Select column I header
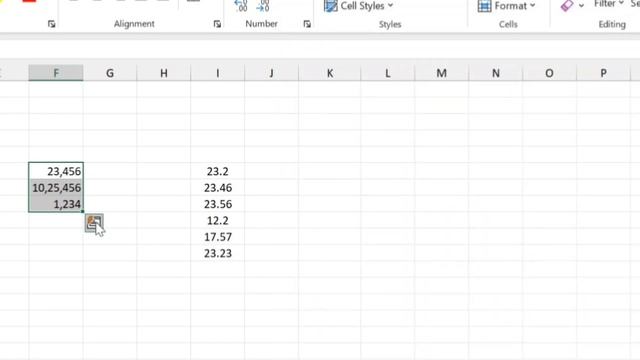 218,73
